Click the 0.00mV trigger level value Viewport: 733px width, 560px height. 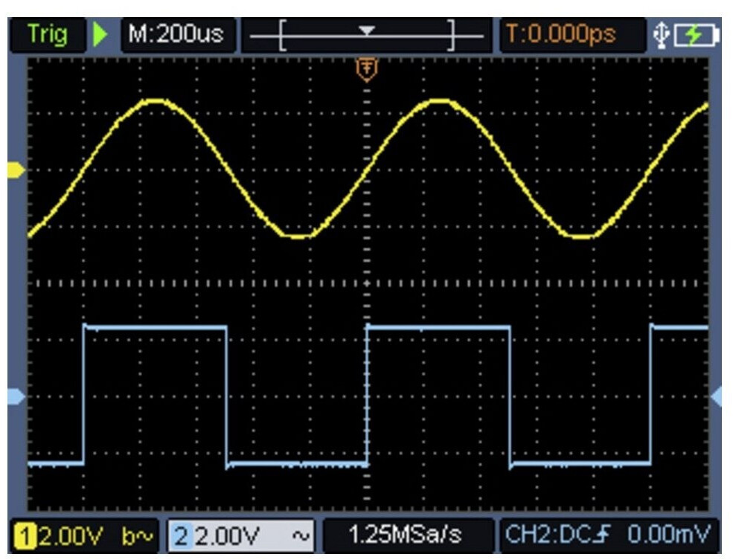coord(670,534)
